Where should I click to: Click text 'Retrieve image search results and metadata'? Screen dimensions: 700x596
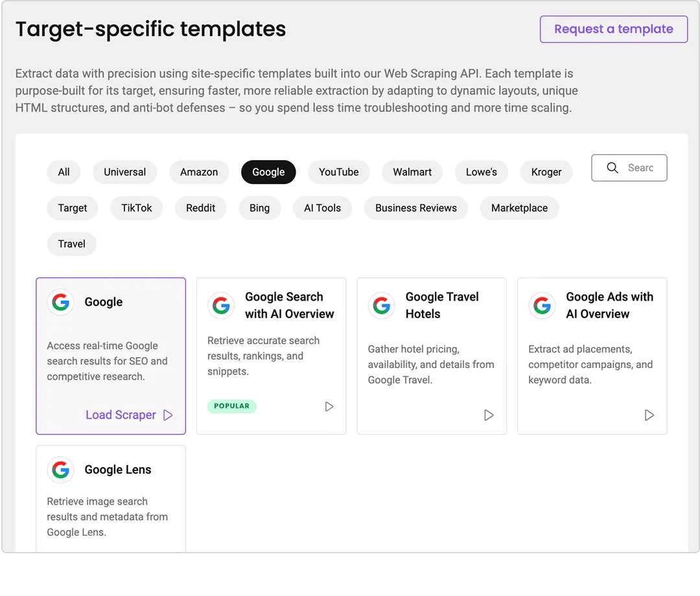(x=107, y=516)
